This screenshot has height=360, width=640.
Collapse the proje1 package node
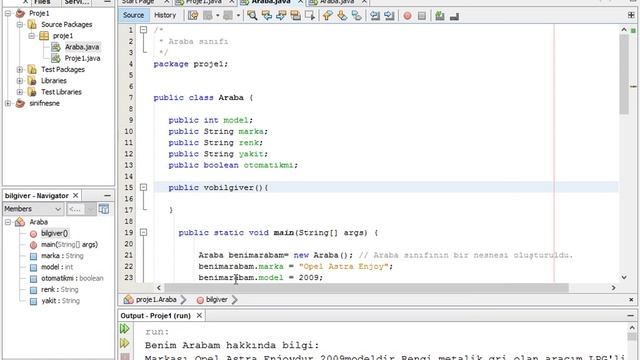pyautogui.click(x=31, y=36)
